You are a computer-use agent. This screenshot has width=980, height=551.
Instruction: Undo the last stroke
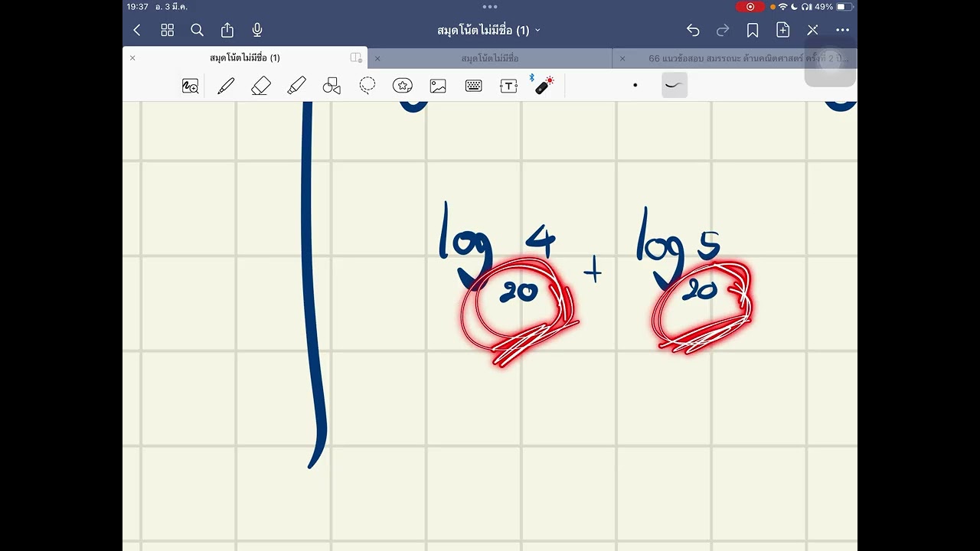pos(693,30)
